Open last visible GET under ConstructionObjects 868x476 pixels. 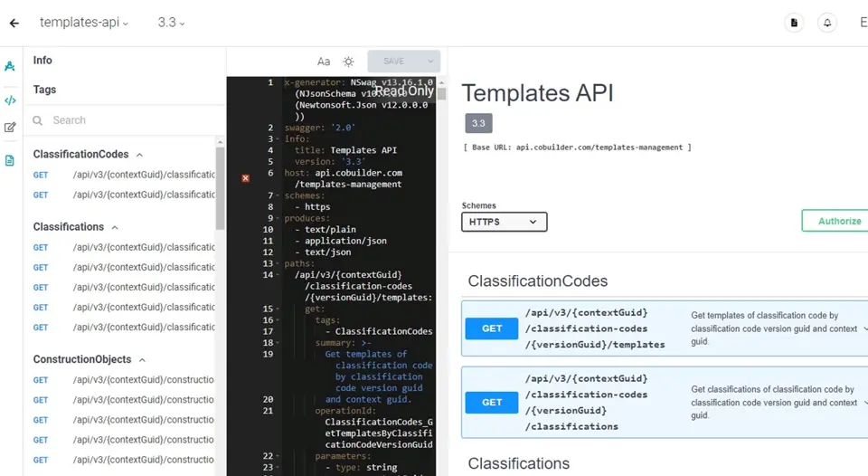coord(124,460)
